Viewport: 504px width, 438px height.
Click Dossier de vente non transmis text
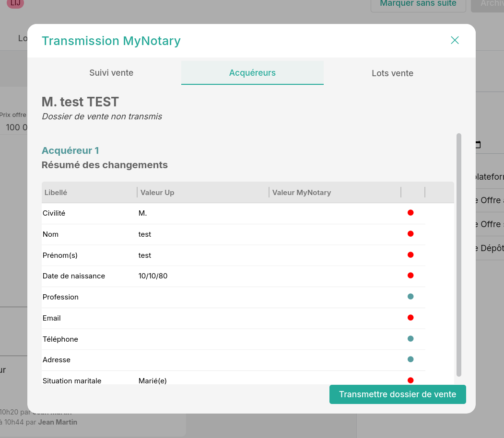pos(102,116)
